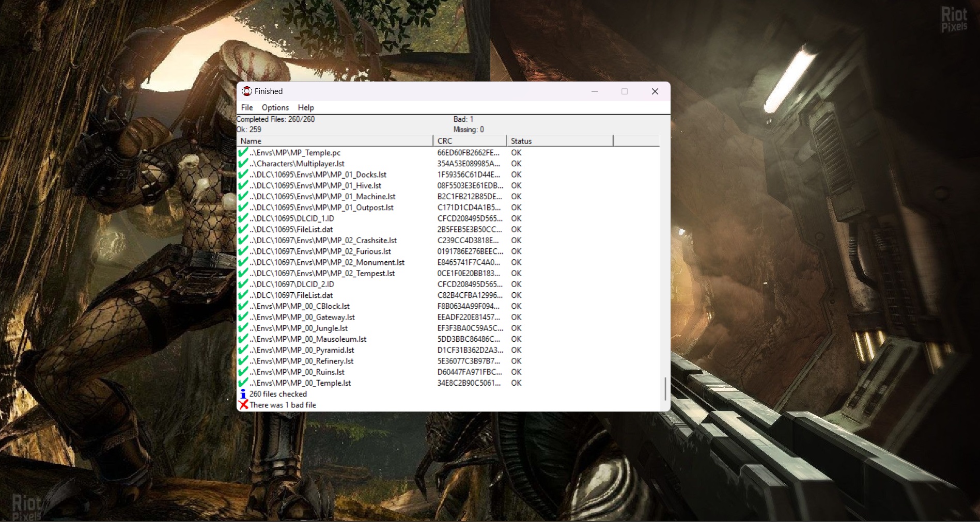Click CRC value 66ED60FB2662FE...
This screenshot has height=522, width=980.
(x=469, y=153)
